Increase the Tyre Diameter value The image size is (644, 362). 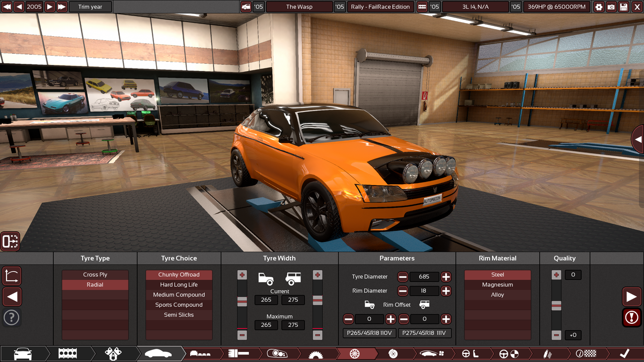446,277
